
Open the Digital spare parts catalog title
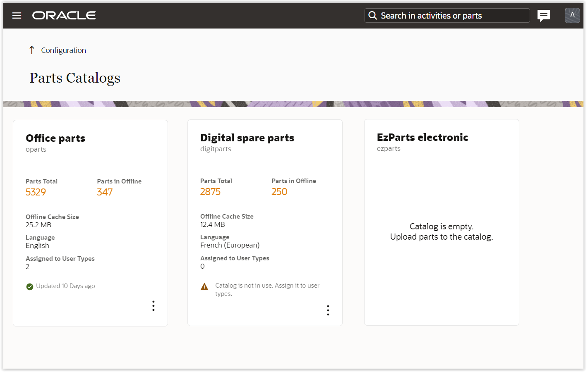[x=247, y=138]
